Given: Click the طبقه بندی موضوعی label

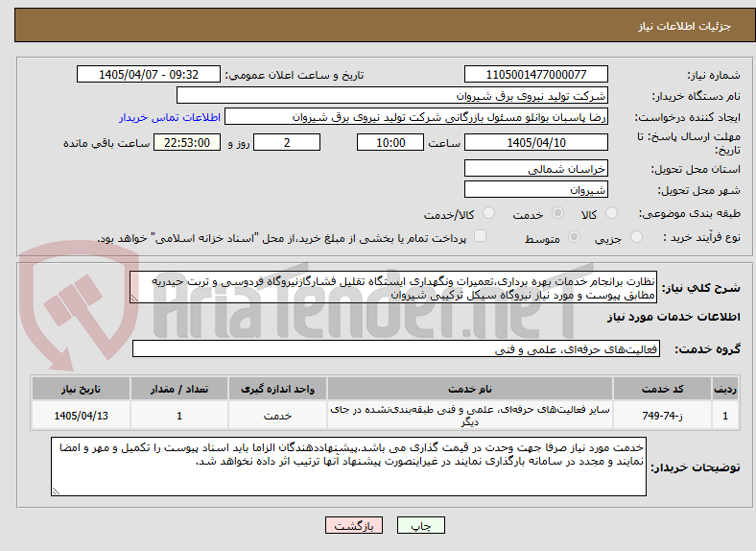Looking at the screenshot, I should point(690,213).
